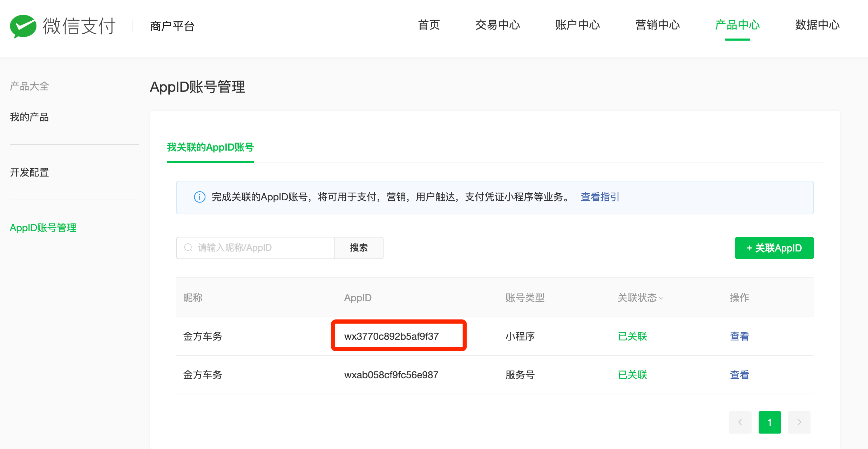This screenshot has width=868, height=449.
Task: Expand the 关联状态 filter dropdown
Action: [x=661, y=298]
